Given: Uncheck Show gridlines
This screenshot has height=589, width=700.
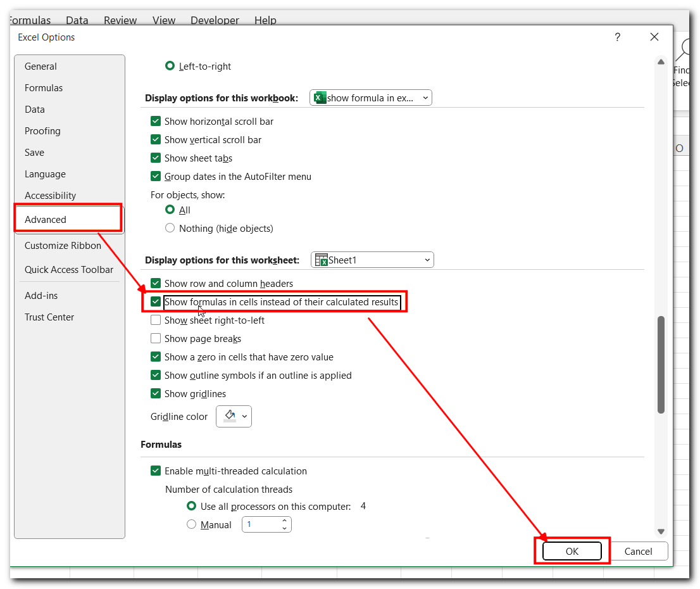Looking at the screenshot, I should pyautogui.click(x=155, y=393).
